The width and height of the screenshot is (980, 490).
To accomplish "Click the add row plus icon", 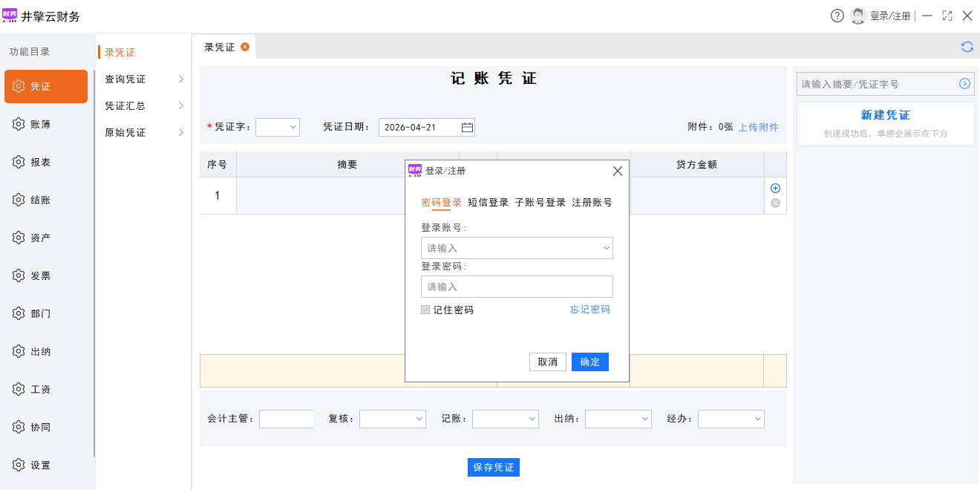I will 775,189.
